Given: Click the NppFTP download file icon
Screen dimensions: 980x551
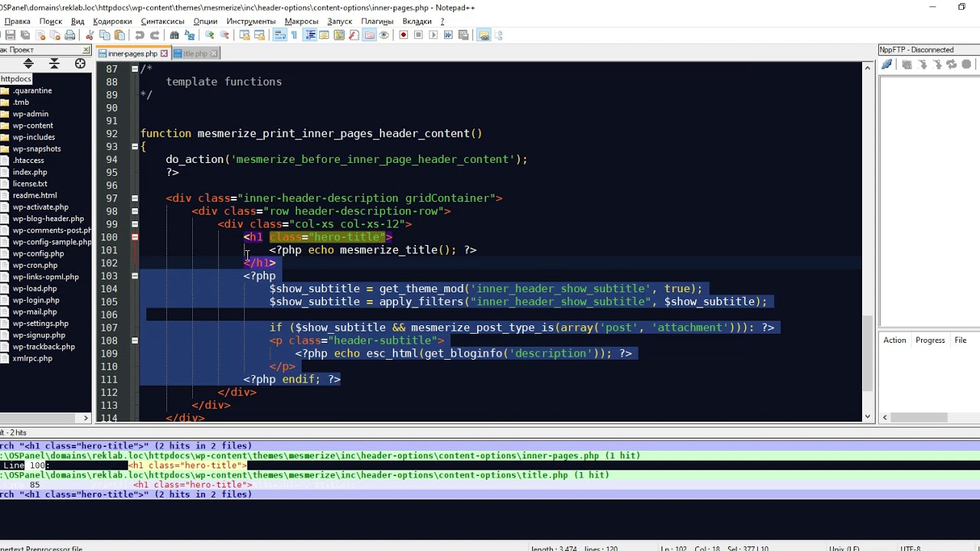Looking at the screenshot, I should click(x=923, y=65).
